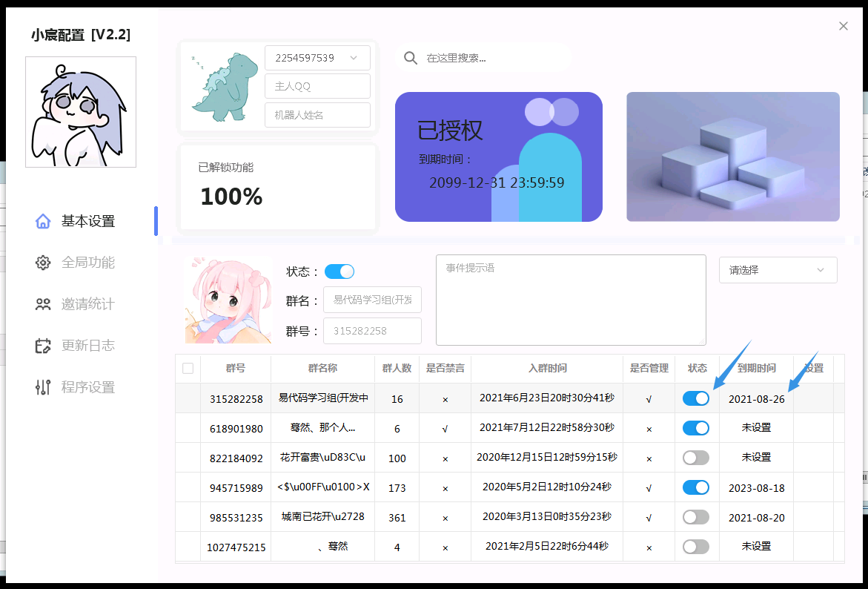Click member count 173
This screenshot has width=868, height=589.
(x=397, y=488)
